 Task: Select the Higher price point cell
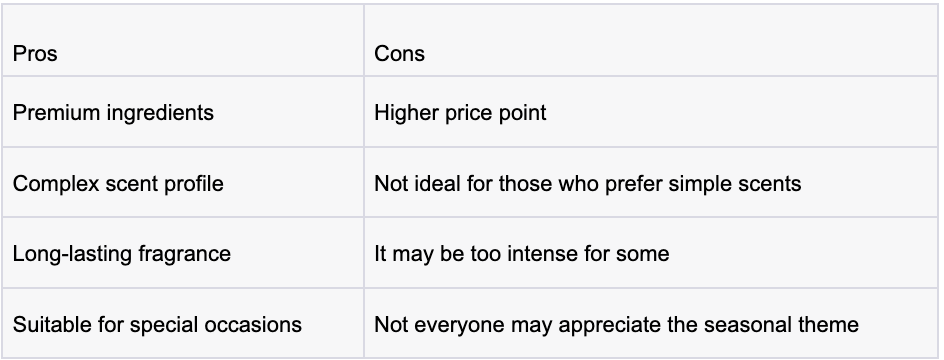coord(651,112)
